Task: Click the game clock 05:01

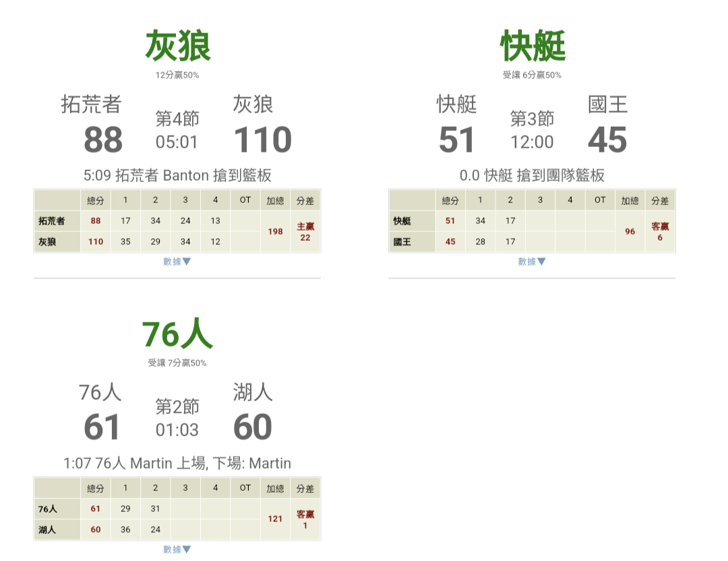Action: click(177, 142)
